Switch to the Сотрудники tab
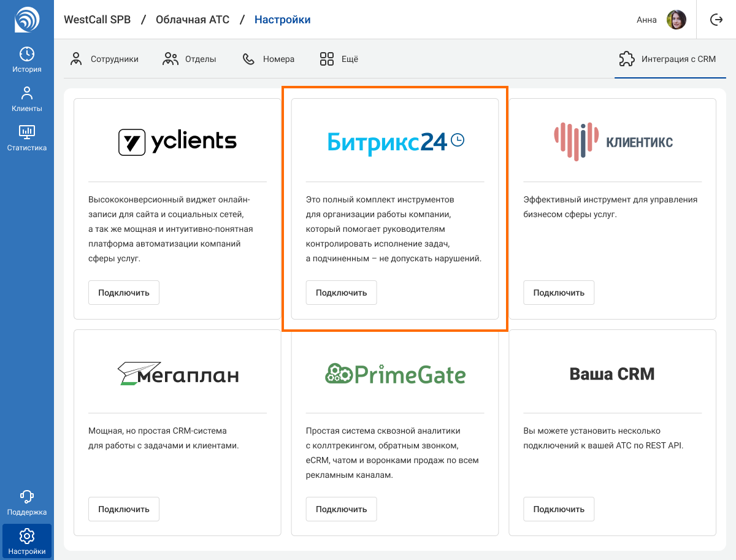This screenshot has width=736, height=560. [x=104, y=59]
